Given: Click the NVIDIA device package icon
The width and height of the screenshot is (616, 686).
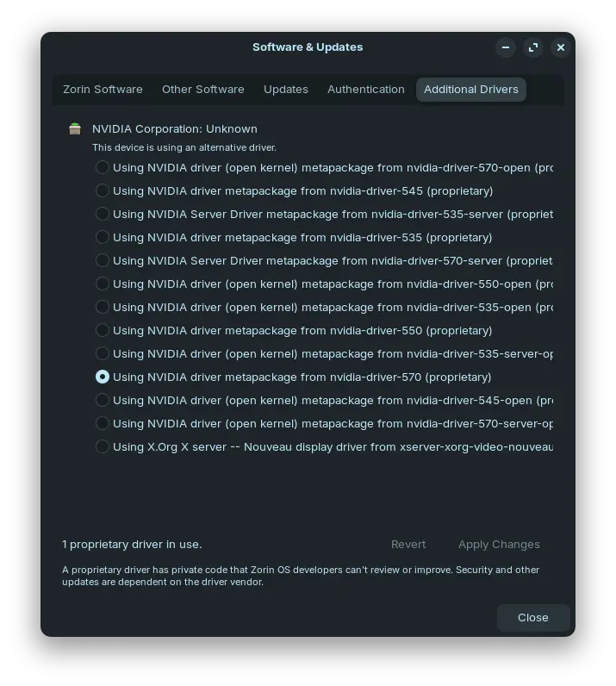Looking at the screenshot, I should pyautogui.click(x=75, y=129).
